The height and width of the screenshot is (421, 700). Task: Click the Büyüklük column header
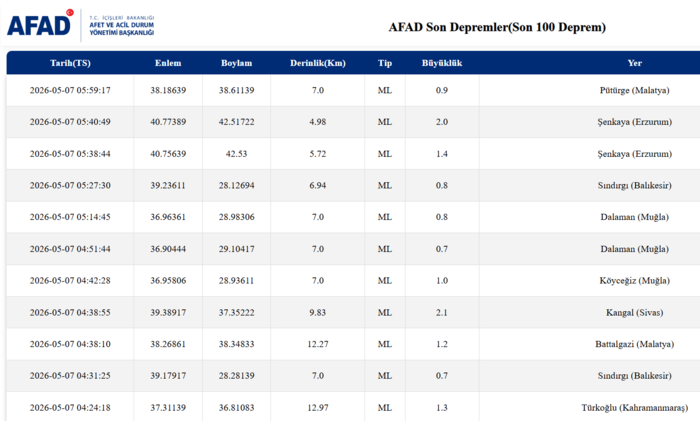pos(442,63)
